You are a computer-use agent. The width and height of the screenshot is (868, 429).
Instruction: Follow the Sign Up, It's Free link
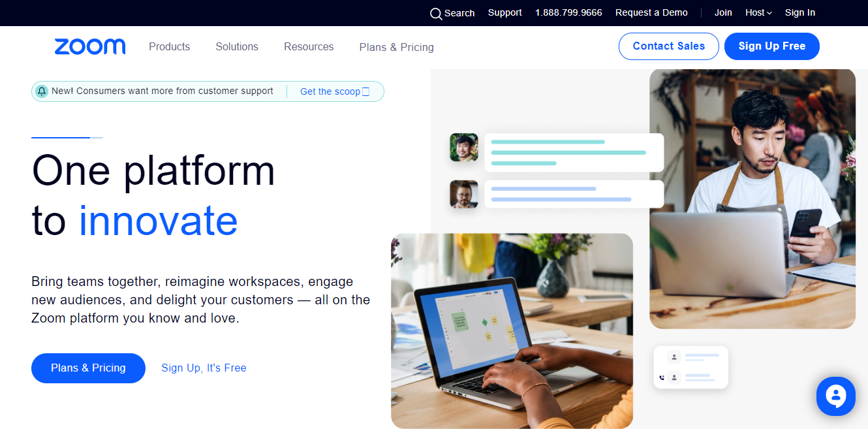(x=204, y=368)
